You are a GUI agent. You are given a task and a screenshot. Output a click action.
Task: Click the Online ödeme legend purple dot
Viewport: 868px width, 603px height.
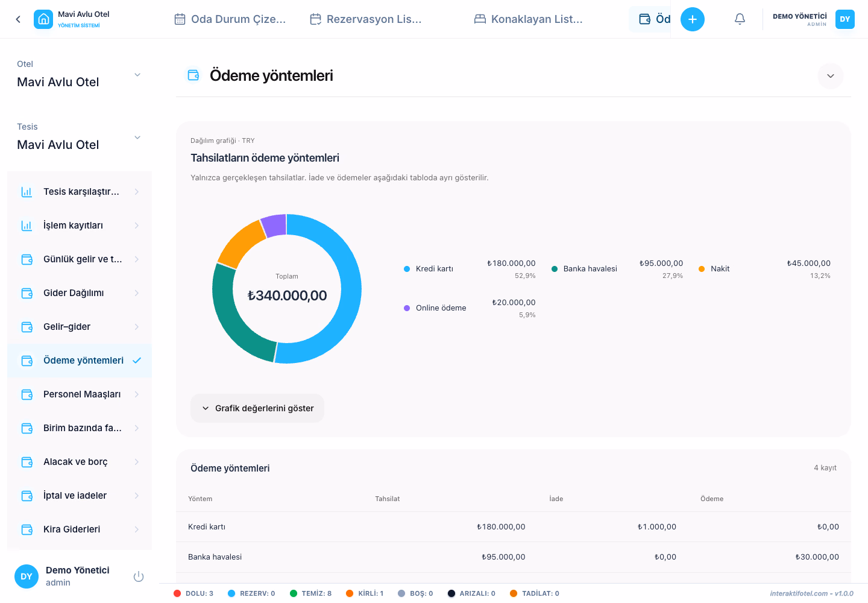coord(407,308)
